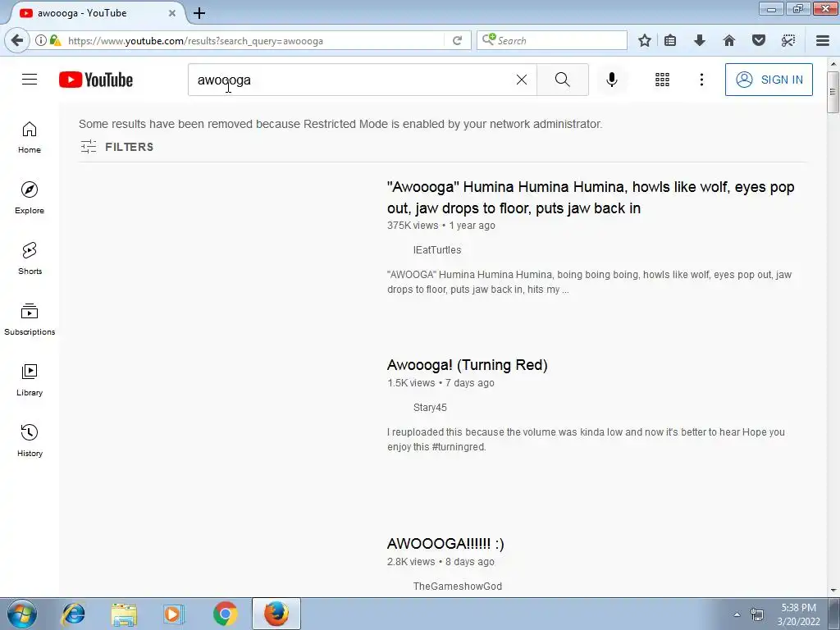Click the taskbar clock 5:38 PM
The width and height of the screenshot is (840, 630).
click(798, 608)
